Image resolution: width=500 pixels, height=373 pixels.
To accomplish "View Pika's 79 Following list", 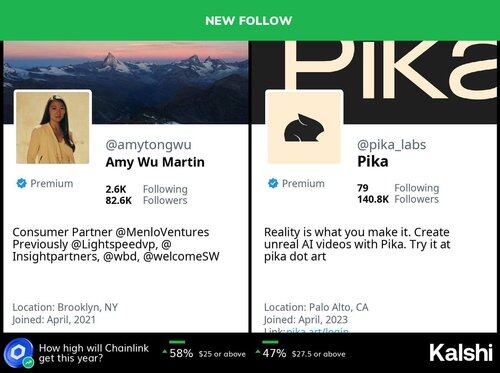I will (x=398, y=188).
